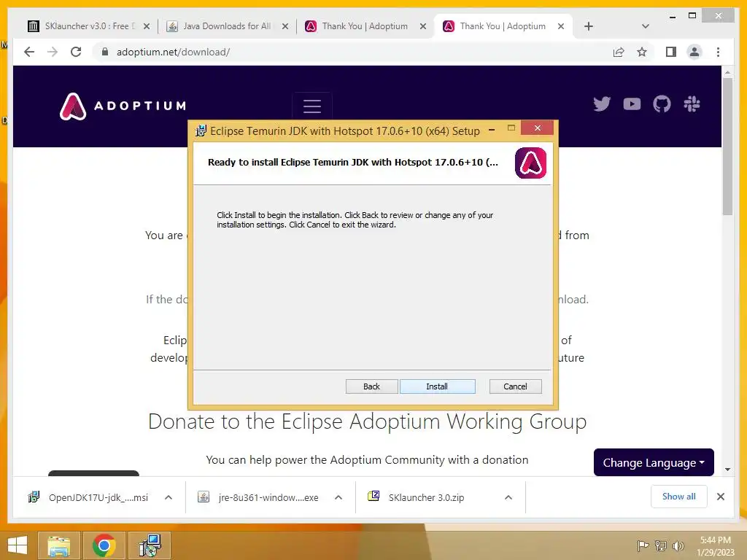Open the Chrome profile avatar
The width and height of the screenshot is (747, 560).
[x=694, y=52]
